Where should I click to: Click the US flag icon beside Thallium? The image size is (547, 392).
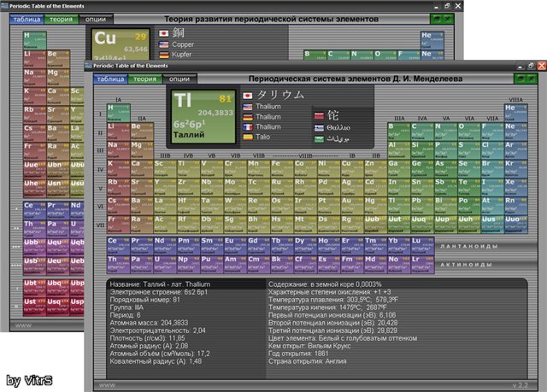[248, 107]
